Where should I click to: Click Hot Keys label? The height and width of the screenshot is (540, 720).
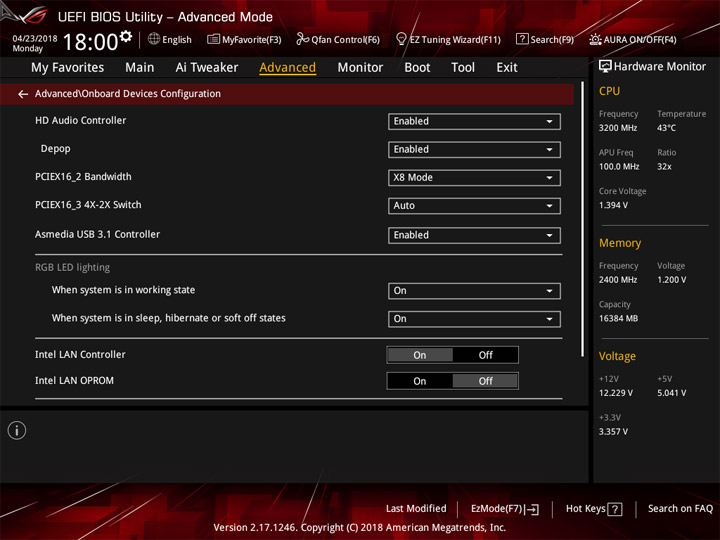point(585,509)
